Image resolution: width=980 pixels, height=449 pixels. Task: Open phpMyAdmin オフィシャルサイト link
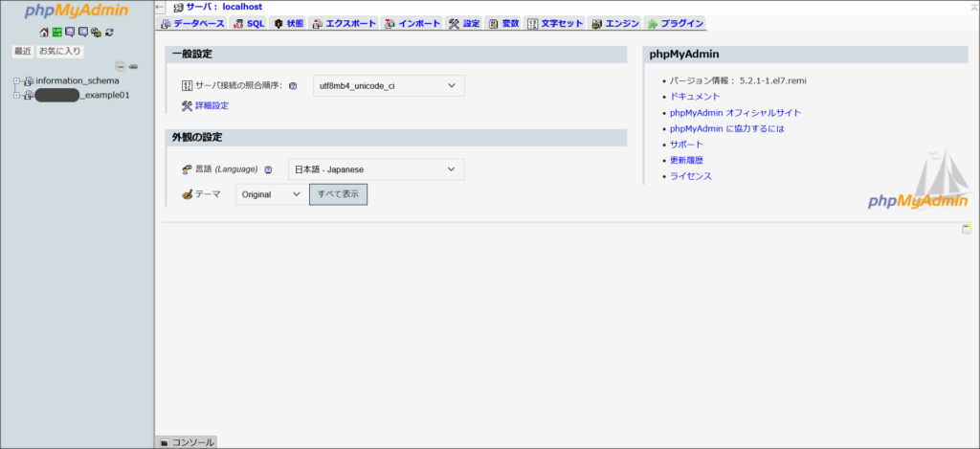(736, 113)
